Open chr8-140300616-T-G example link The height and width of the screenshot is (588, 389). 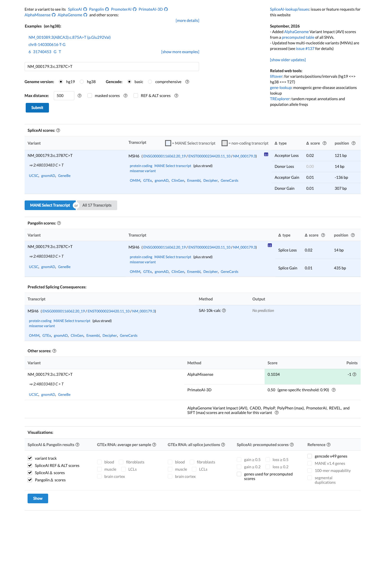tap(47, 45)
